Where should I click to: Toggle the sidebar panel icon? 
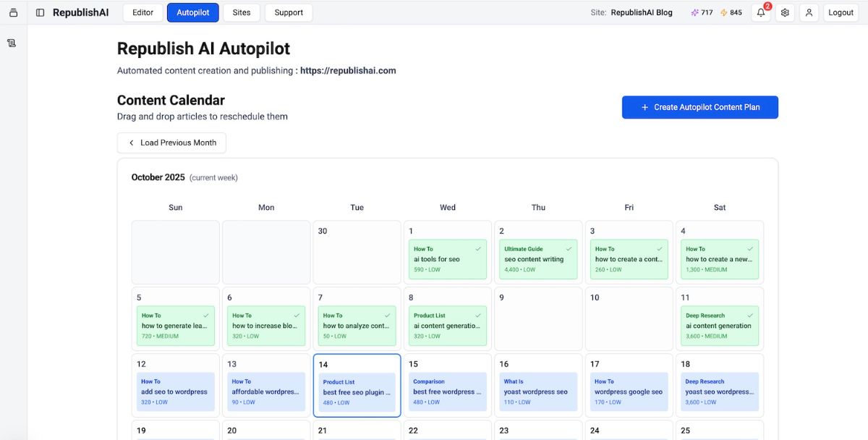(x=40, y=12)
